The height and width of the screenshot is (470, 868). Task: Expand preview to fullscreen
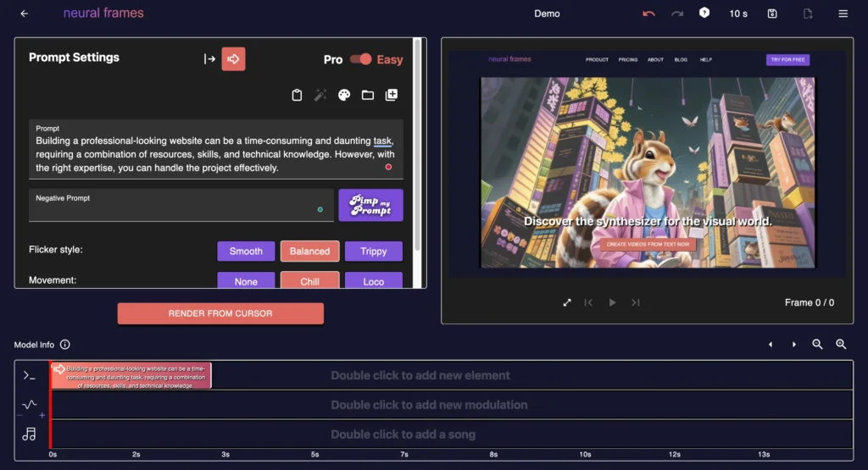pyautogui.click(x=567, y=302)
